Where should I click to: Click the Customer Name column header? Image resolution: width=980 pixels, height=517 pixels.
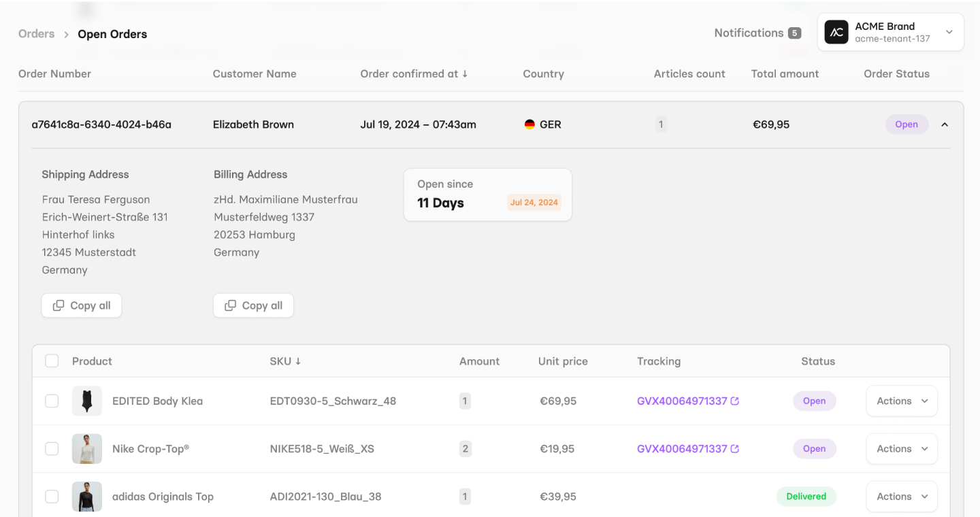(255, 73)
